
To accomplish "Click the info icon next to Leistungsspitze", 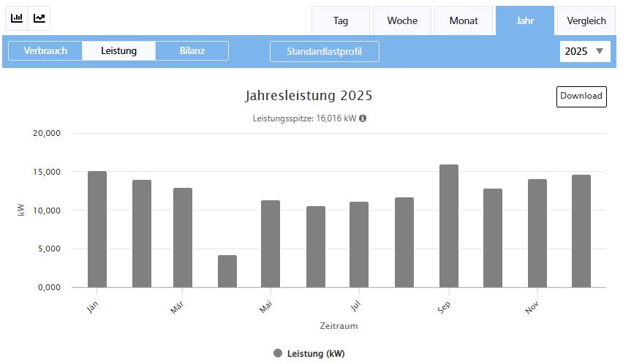I will (x=363, y=118).
